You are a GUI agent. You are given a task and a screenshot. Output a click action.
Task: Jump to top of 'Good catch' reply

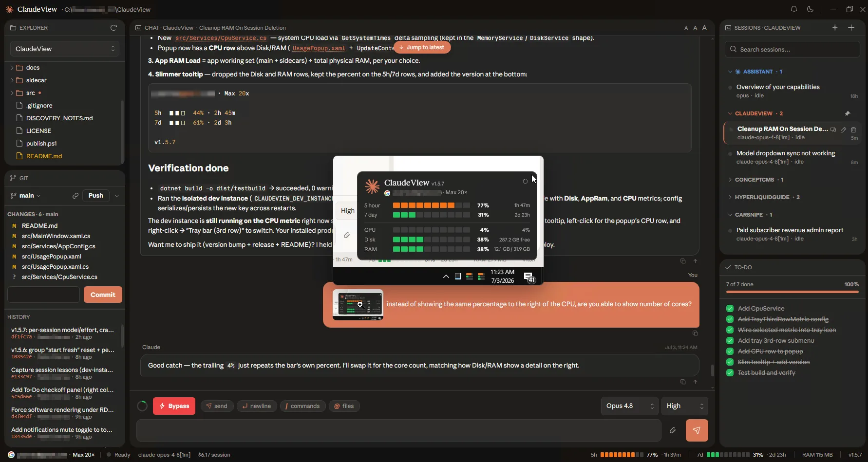tap(695, 382)
